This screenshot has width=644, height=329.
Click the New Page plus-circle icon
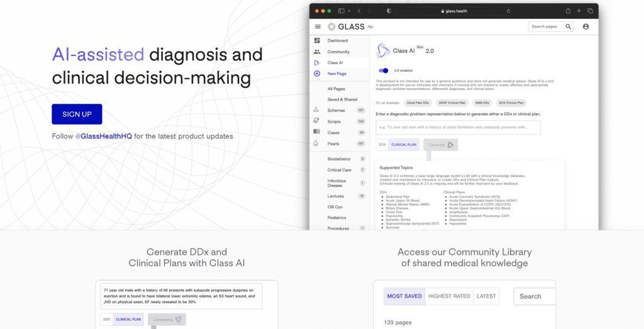317,74
